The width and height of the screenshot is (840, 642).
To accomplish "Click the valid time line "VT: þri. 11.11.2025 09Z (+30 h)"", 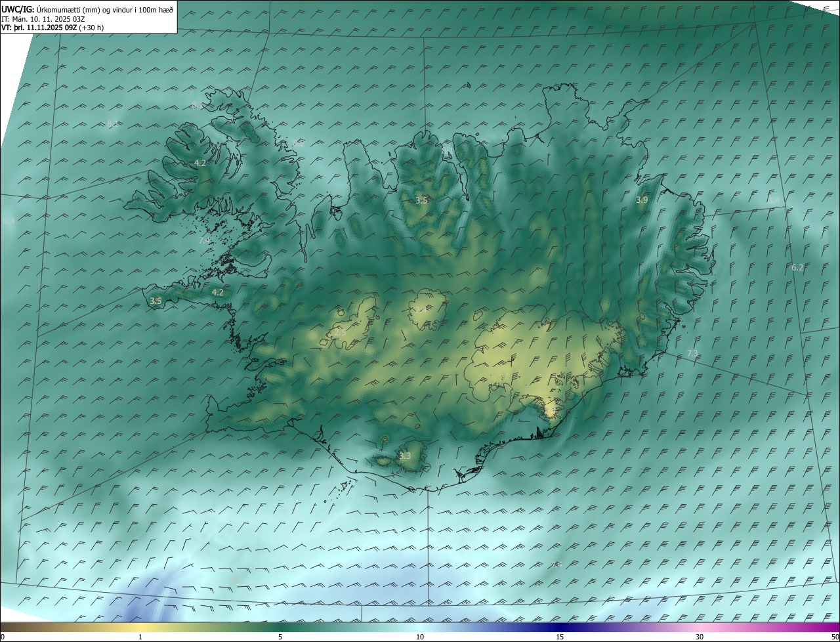I will pyautogui.click(x=52, y=28).
